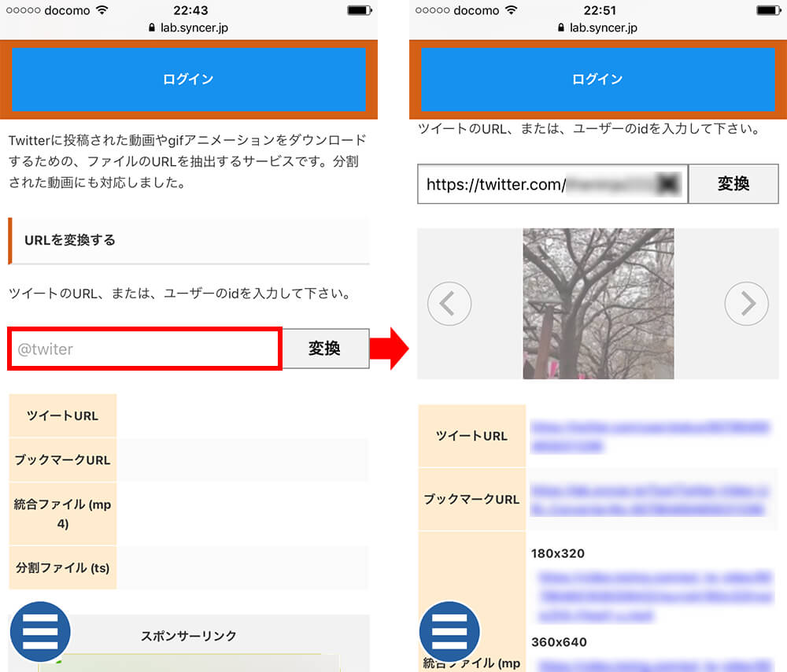Show previous video with left chevron arrow
The image size is (787, 672).
click(449, 304)
